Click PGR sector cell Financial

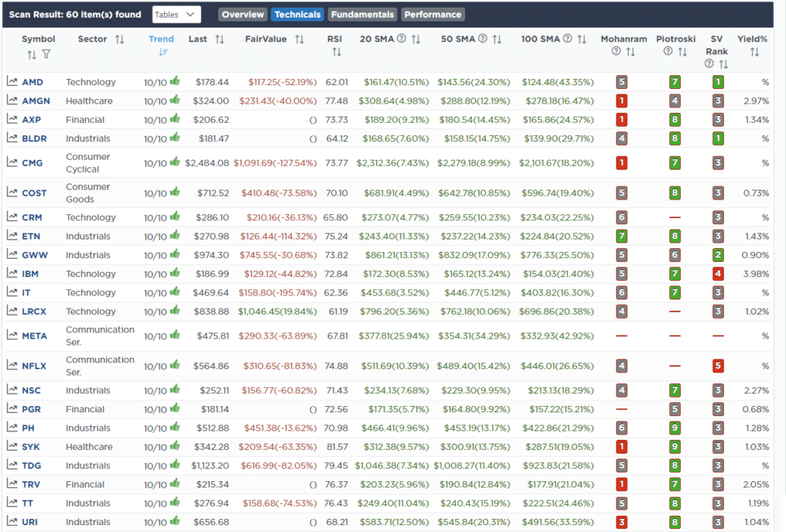(85, 409)
